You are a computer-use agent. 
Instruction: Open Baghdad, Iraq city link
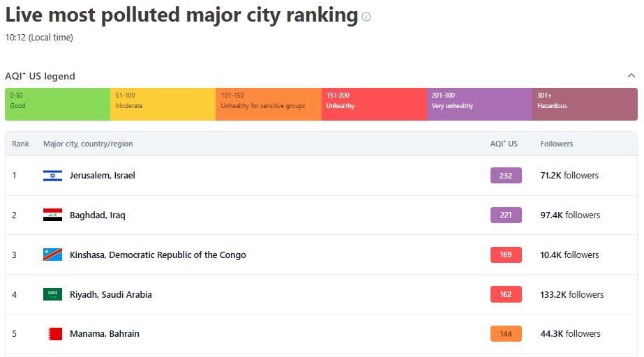[98, 215]
